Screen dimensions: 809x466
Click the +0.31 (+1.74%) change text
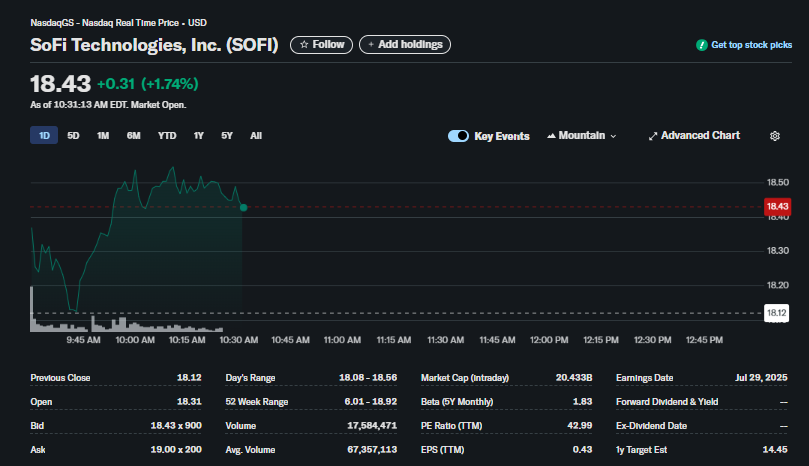tap(148, 84)
